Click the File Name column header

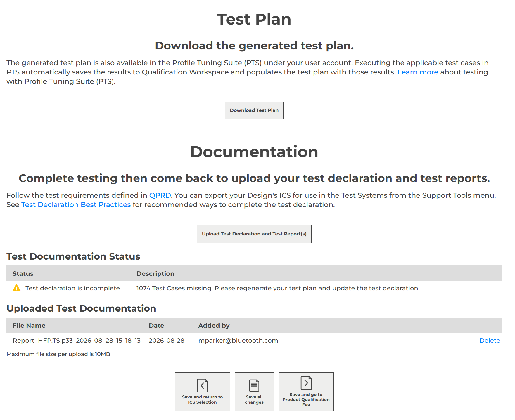pos(29,326)
